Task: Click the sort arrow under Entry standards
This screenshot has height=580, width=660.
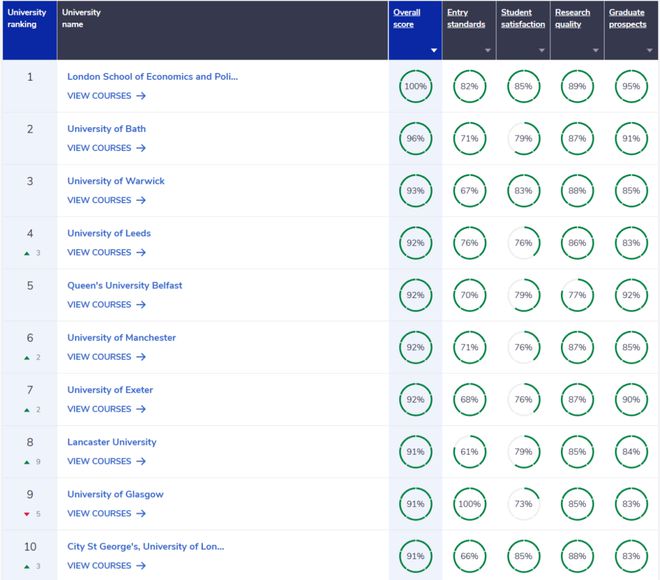Action: point(488,51)
